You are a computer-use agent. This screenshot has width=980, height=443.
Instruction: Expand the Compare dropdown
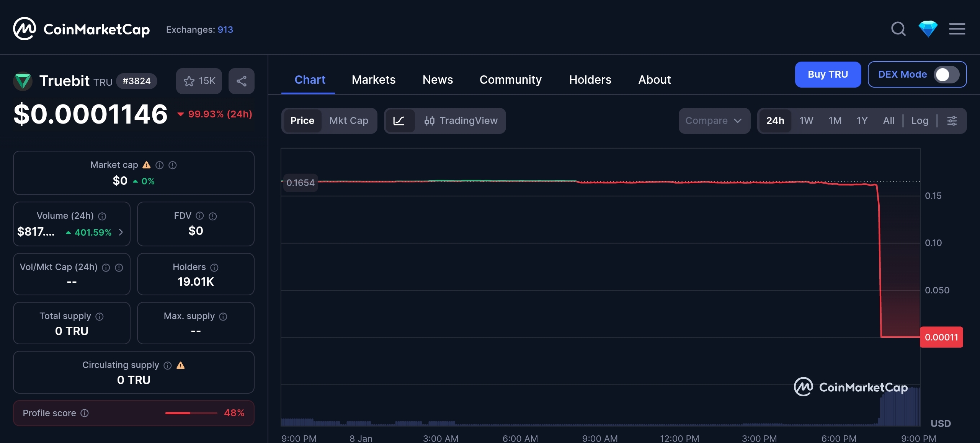(x=714, y=121)
